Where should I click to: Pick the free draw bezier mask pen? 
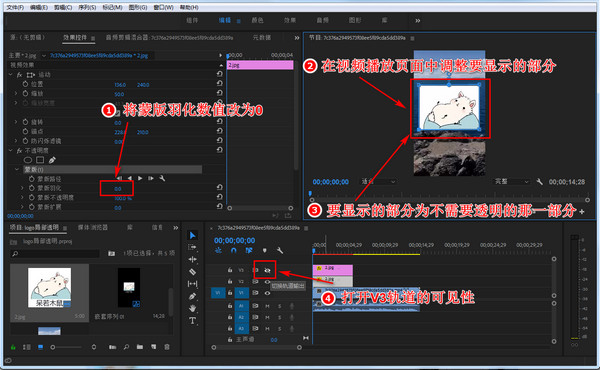coord(52,160)
